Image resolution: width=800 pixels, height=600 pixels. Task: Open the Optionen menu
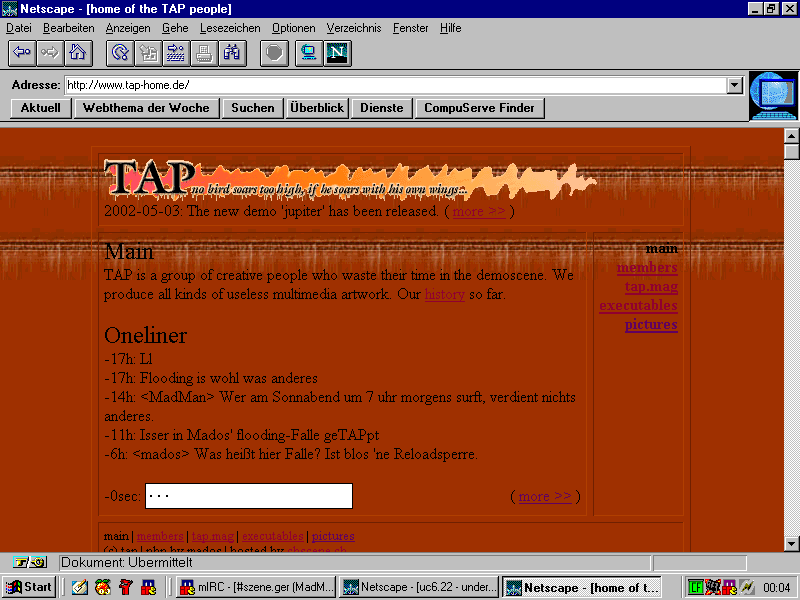(x=294, y=28)
